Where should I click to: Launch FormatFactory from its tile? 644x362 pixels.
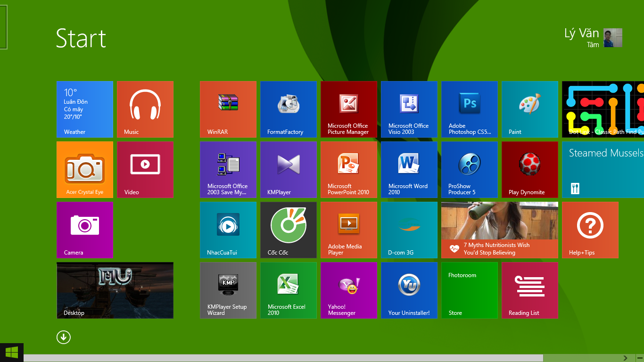tap(289, 109)
